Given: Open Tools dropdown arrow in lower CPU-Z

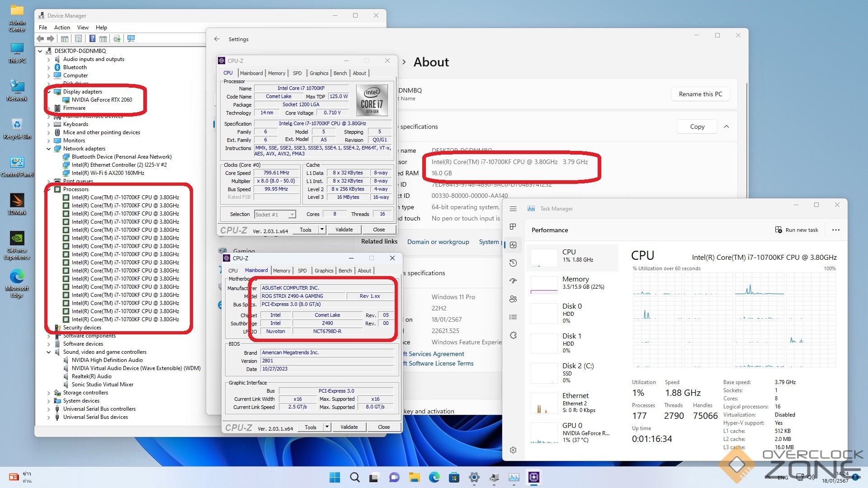Looking at the screenshot, I should tap(327, 427).
